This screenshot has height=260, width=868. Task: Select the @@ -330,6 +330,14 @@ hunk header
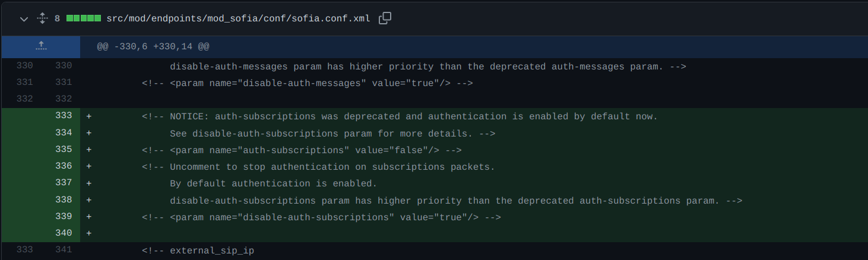[153, 46]
